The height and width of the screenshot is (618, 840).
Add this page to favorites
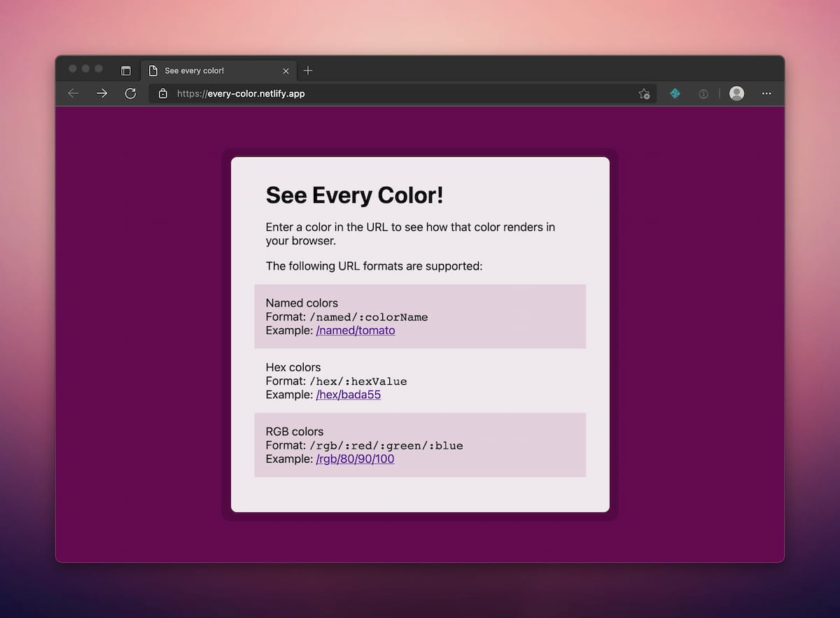click(x=644, y=93)
